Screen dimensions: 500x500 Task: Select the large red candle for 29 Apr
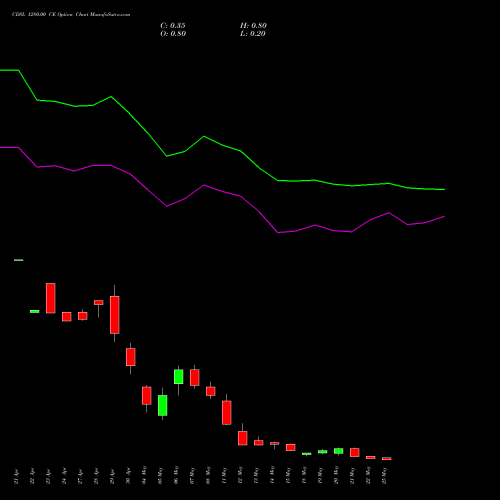(115, 315)
